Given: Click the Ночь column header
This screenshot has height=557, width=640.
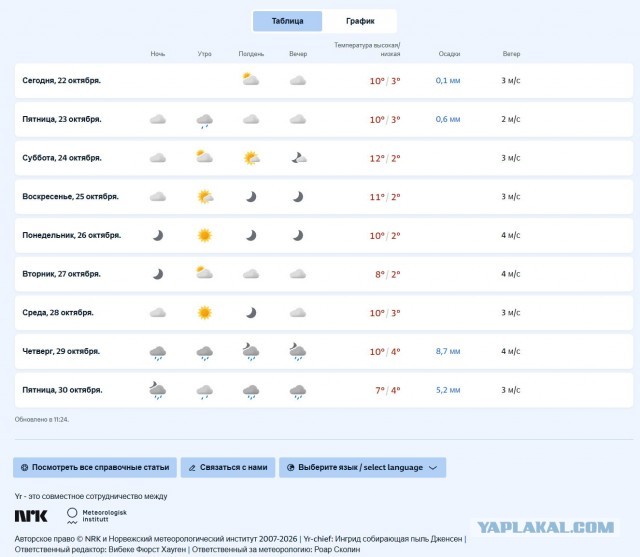Looking at the screenshot, I should pyautogui.click(x=158, y=54).
